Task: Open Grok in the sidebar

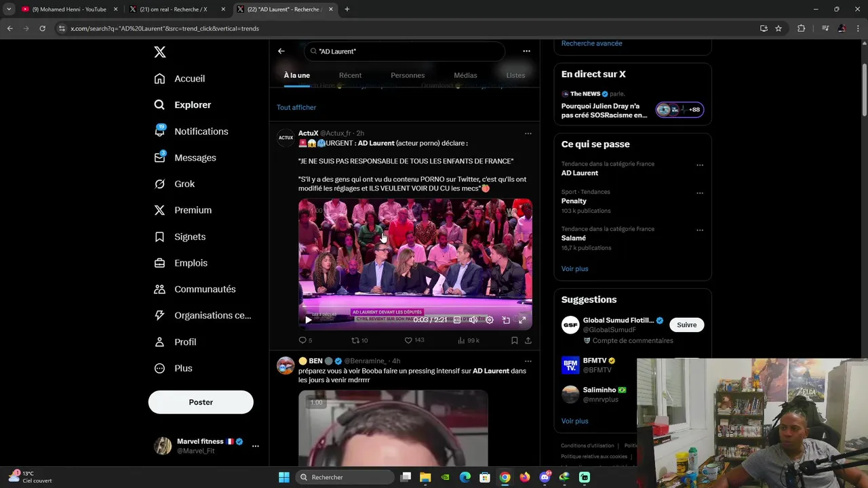Action: (x=174, y=184)
